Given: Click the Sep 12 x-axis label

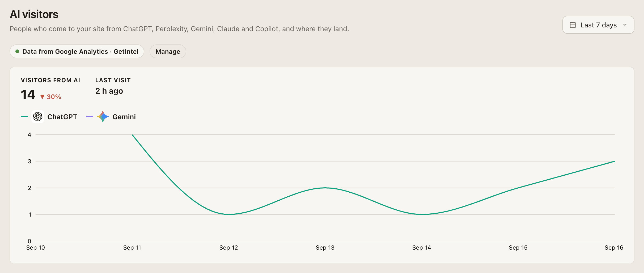Looking at the screenshot, I should (228, 248).
